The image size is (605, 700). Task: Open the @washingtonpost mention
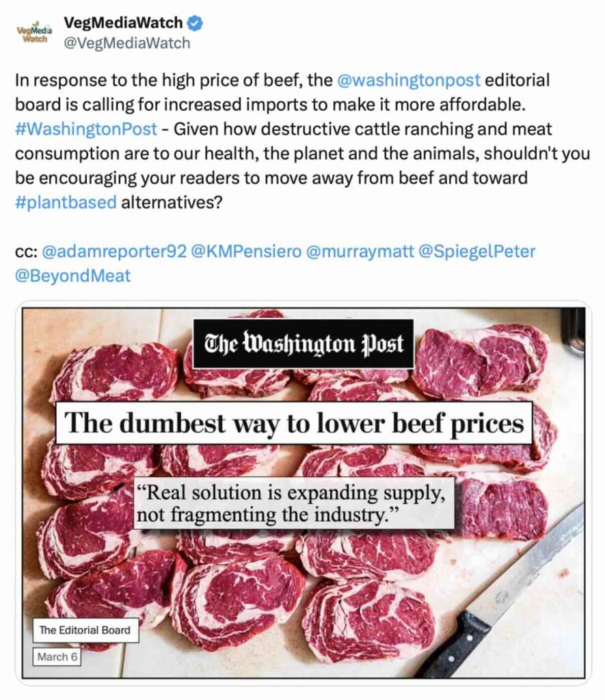click(x=409, y=80)
